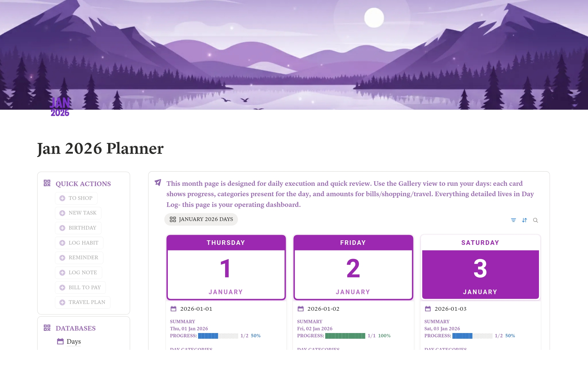Viewport: 588px width, 367px height.
Task: Click the calendar icon next to the Days database
Action: tap(60, 341)
